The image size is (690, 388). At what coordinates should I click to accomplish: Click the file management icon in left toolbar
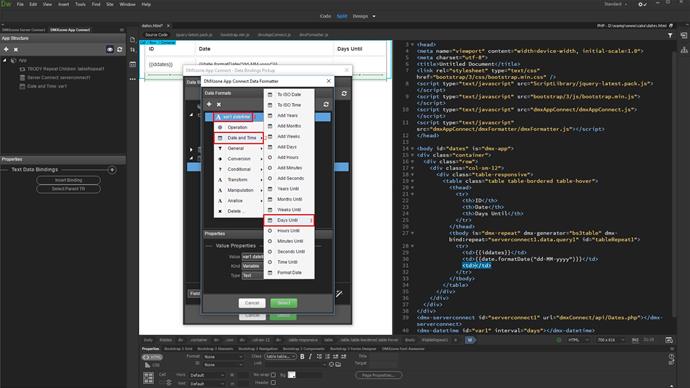tap(132, 39)
